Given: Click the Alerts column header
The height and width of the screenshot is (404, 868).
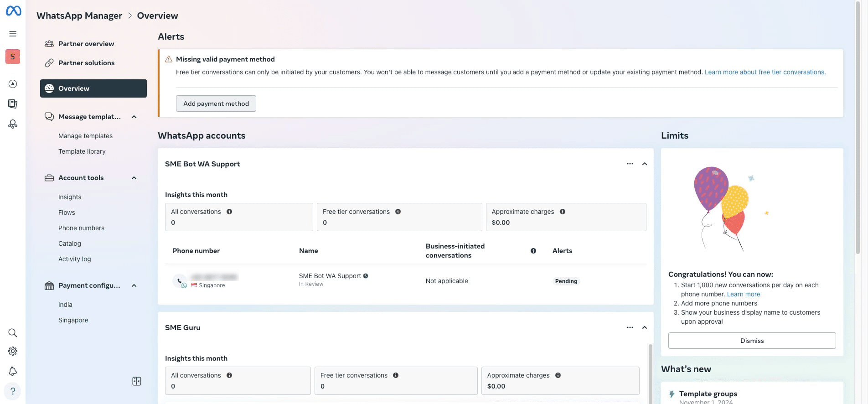Looking at the screenshot, I should pos(562,251).
